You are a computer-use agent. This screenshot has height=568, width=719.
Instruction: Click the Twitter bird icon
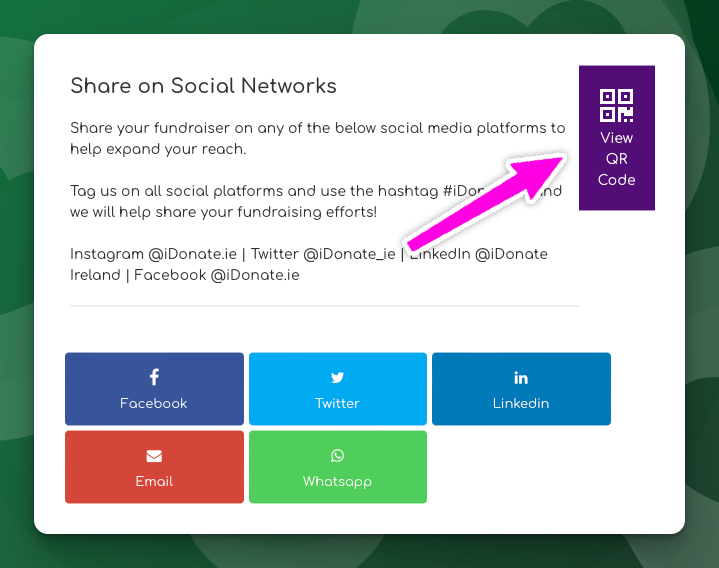click(337, 377)
